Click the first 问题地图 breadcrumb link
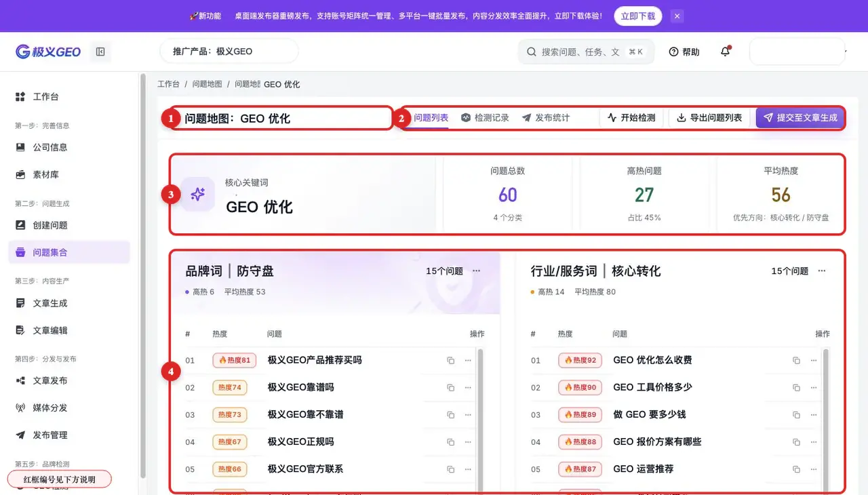 click(x=207, y=84)
